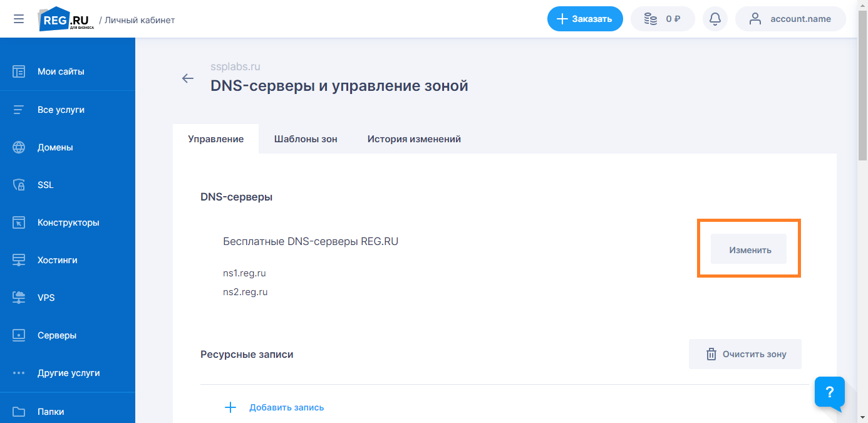Click the SSL shield icon
Screen dimensions: 868x423
pyautogui.click(x=19, y=185)
